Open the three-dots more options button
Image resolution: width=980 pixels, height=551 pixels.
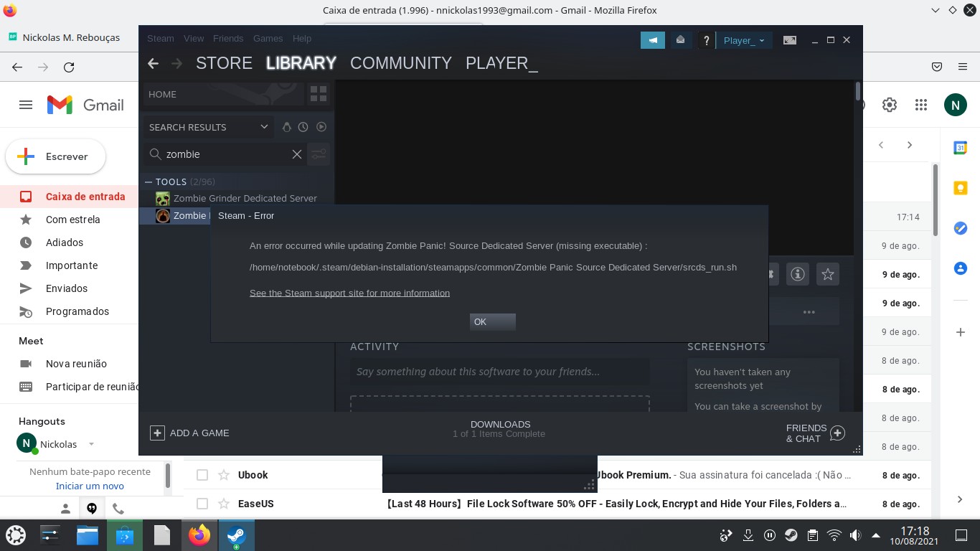tap(809, 312)
